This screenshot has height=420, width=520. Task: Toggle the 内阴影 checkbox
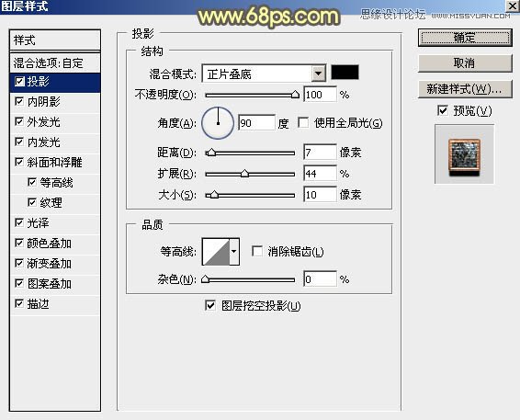click(19, 102)
